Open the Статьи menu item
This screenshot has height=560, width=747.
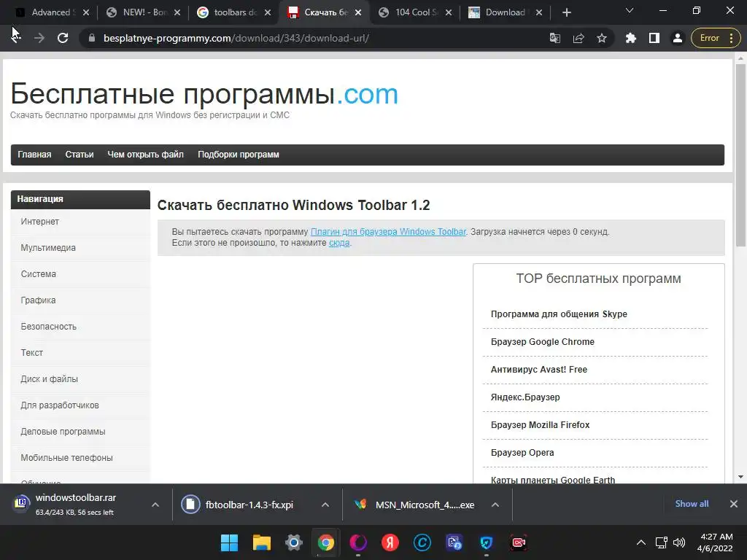coord(79,155)
